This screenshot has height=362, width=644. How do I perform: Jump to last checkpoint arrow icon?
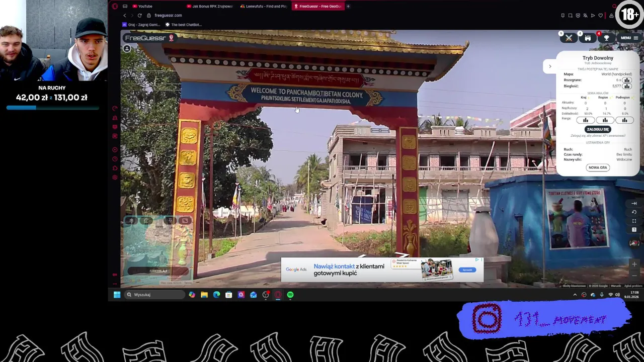(x=634, y=203)
